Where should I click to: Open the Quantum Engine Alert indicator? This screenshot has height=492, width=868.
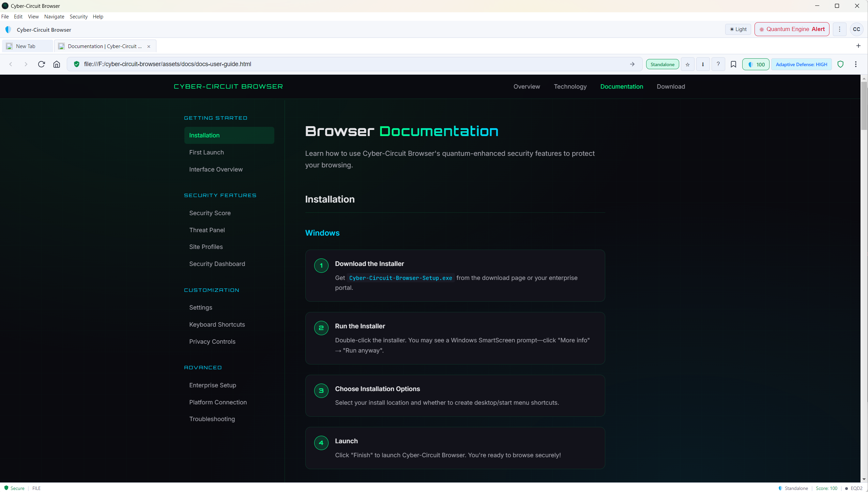[791, 29]
